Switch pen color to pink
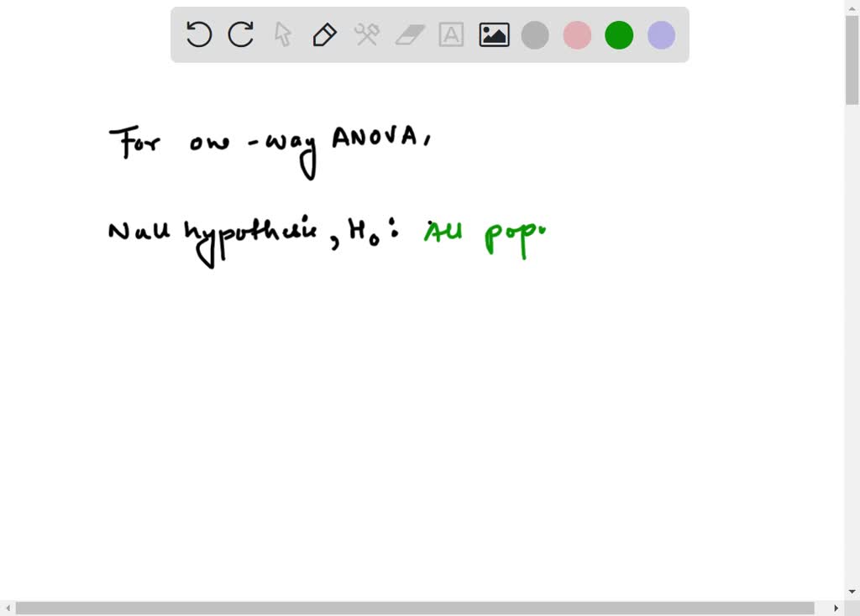Screen dimensions: 860x616 pyautogui.click(x=577, y=34)
